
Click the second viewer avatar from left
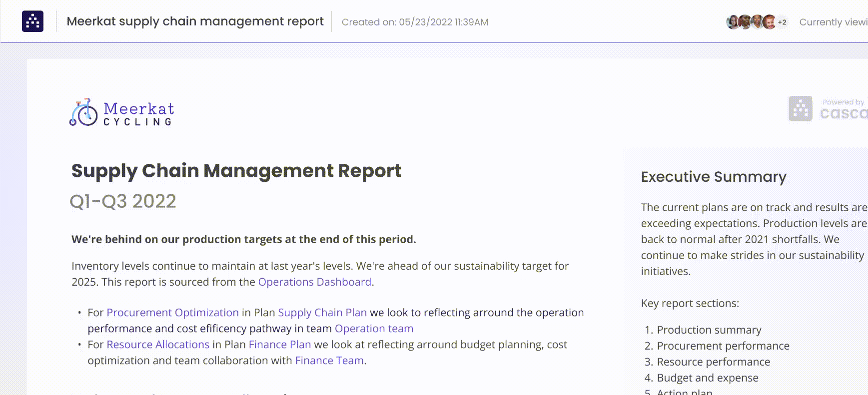click(745, 22)
